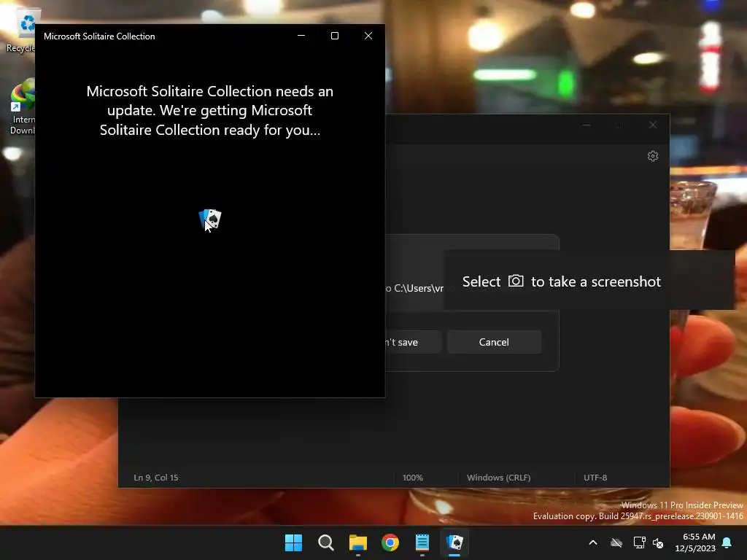Click Cancel in the Notepad dialog
747x560 pixels.
tap(494, 342)
